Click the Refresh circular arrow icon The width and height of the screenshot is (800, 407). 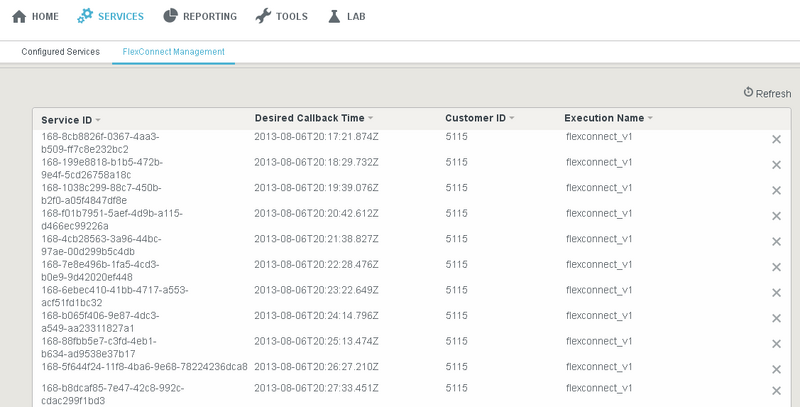(x=748, y=92)
